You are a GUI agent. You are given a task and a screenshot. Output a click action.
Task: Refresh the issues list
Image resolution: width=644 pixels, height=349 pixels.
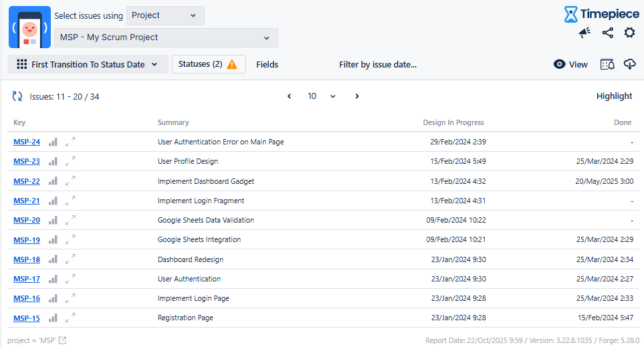click(x=17, y=96)
